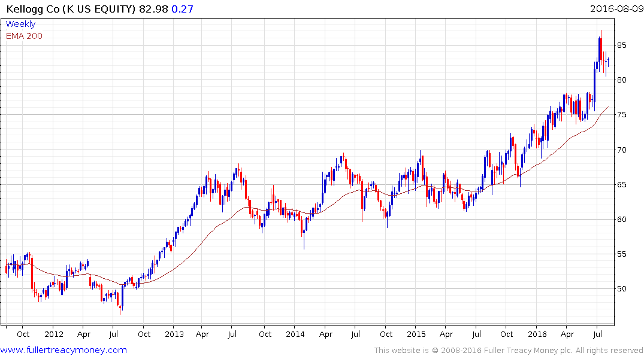The image size is (644, 359).
Task: Click the Weekly interval label
Action: coord(20,24)
